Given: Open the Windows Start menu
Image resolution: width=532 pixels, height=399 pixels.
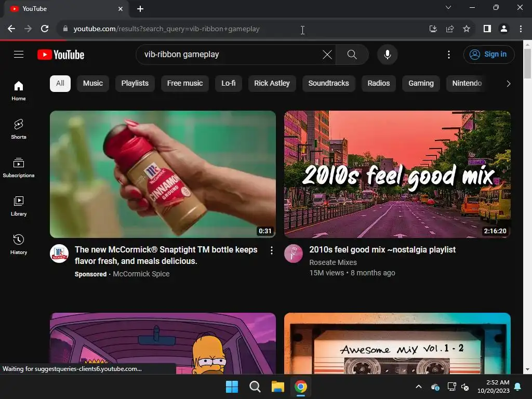Looking at the screenshot, I should point(232,387).
